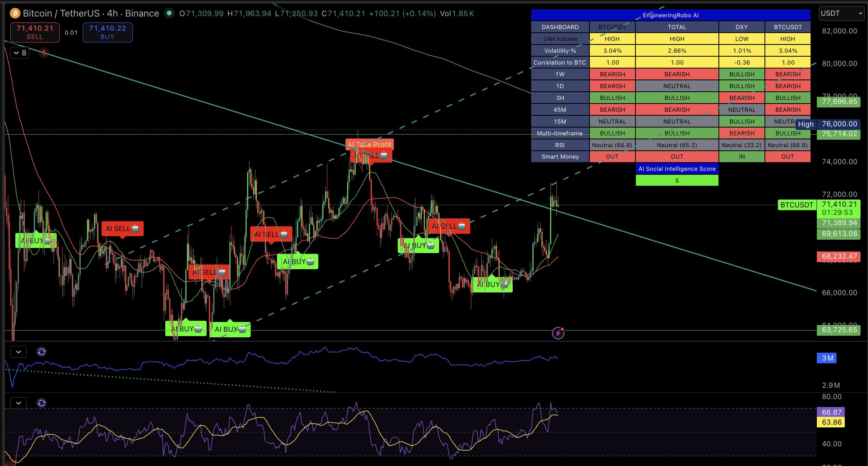Collapse the volume pane with its chevron
This screenshot has width=868, height=466.
point(18,351)
